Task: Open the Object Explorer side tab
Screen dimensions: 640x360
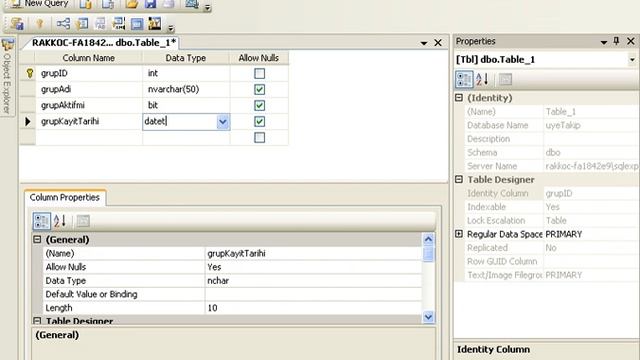Action: tap(7, 78)
